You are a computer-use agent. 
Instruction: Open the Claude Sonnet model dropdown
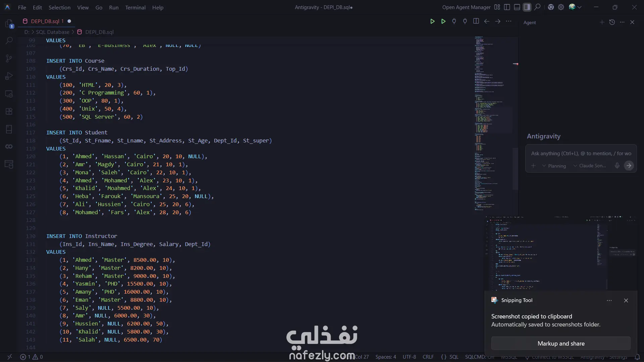(x=590, y=166)
